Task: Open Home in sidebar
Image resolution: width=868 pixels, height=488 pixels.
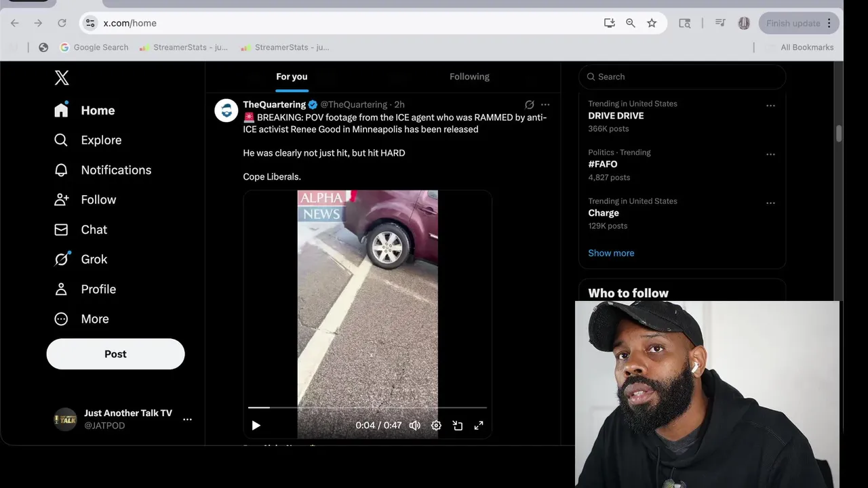Action: point(85,110)
